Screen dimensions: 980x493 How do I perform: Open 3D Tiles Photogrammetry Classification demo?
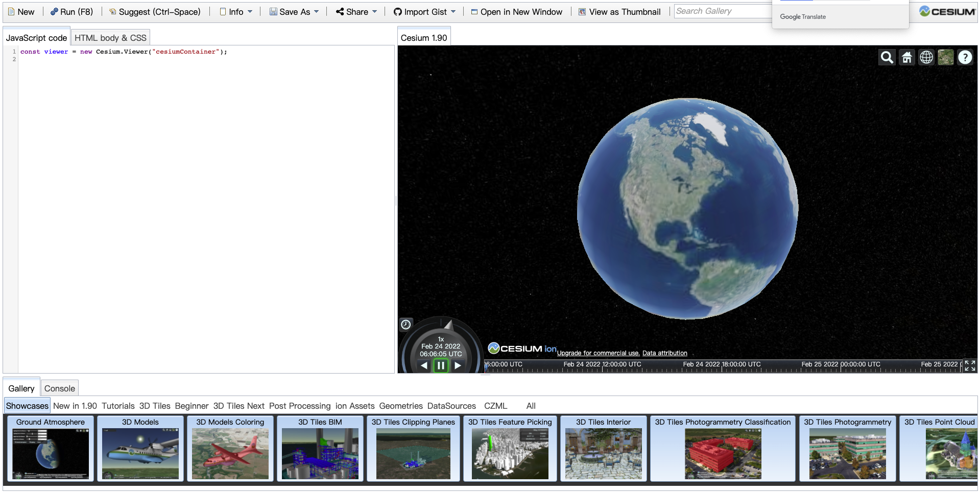pos(723,449)
